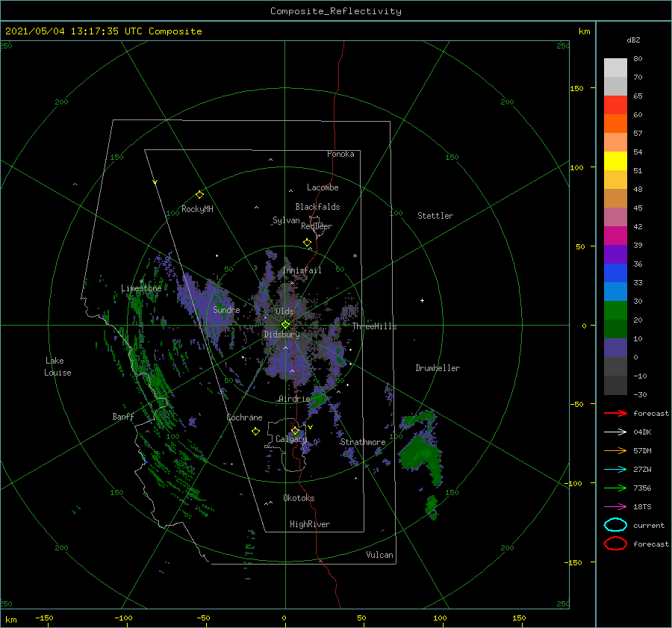Click the Didsbury town label
Screen dimensions: 672x628
point(281,335)
